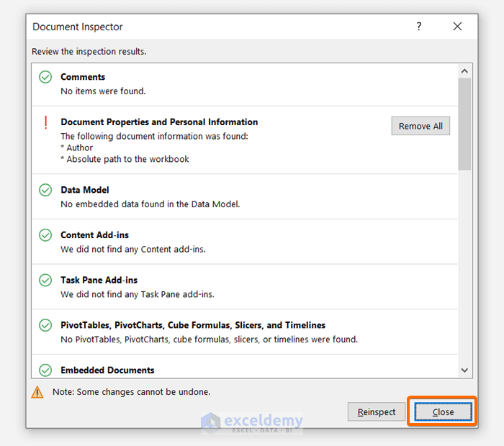This screenshot has width=504, height=446.
Task: Click 'No embedded data found in the Data Model.'
Action: point(150,204)
